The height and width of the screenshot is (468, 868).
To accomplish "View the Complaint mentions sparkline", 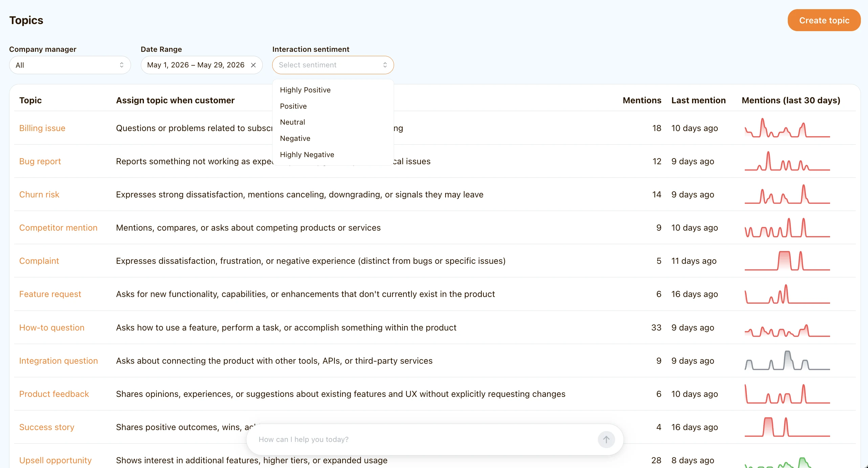I will click(787, 260).
